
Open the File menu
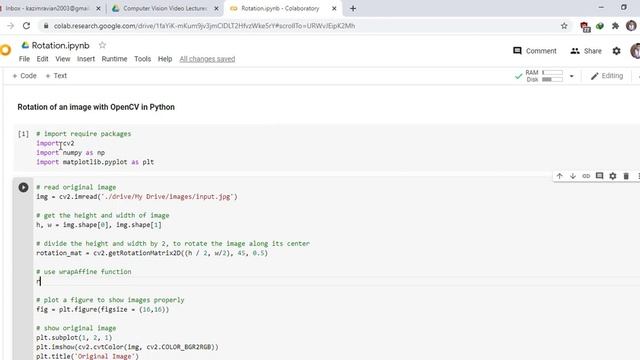[24, 59]
